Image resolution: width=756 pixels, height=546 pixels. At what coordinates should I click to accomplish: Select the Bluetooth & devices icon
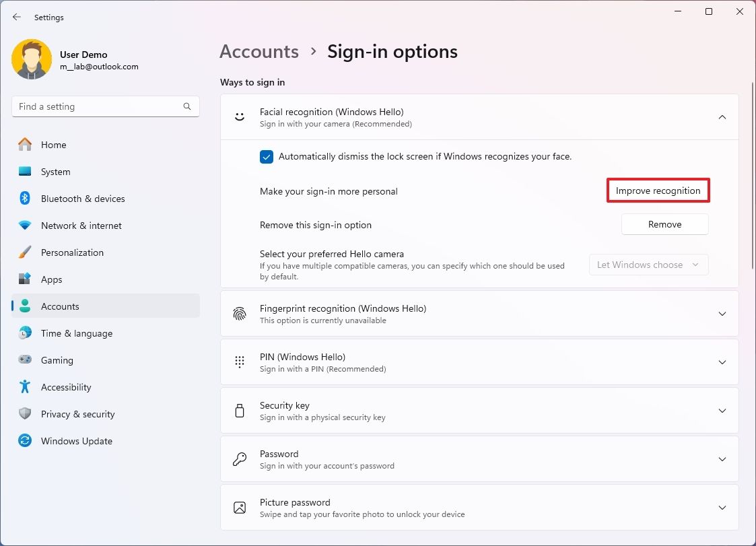[25, 199]
